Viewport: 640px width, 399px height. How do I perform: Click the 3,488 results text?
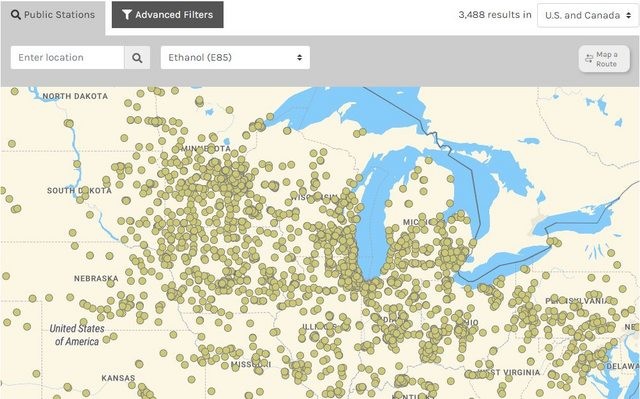pyautogui.click(x=495, y=15)
